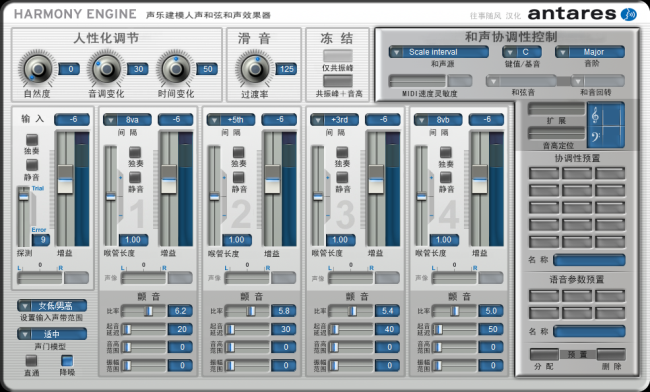Click the voice 1 颤音 比率 slider
Viewport: 650px width, 392px height.
[143, 311]
